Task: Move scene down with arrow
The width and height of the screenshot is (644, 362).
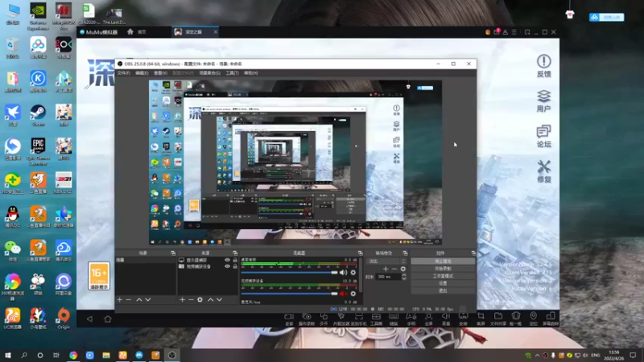Action: [148, 300]
